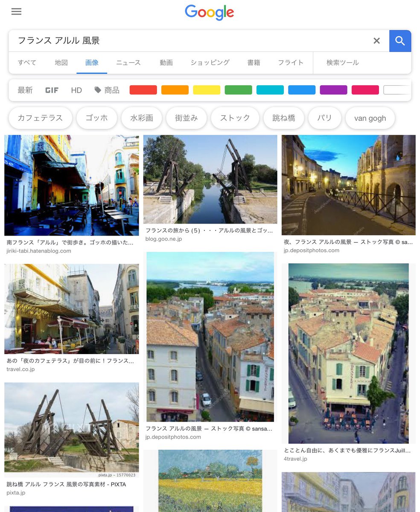Image resolution: width=420 pixels, height=512 pixels.
Task: Open the ショッピング tab
Action: point(210,62)
